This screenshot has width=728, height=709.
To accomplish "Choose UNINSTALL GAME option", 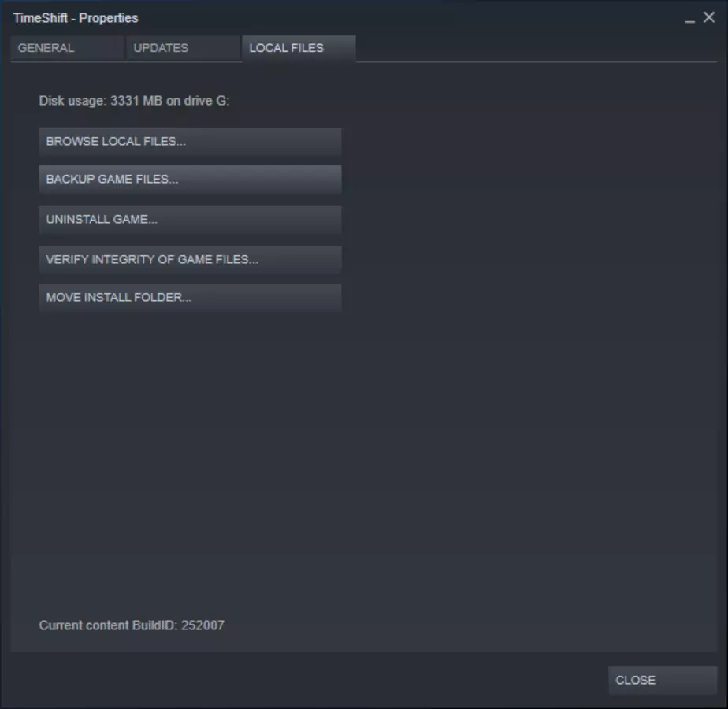I will point(191,219).
